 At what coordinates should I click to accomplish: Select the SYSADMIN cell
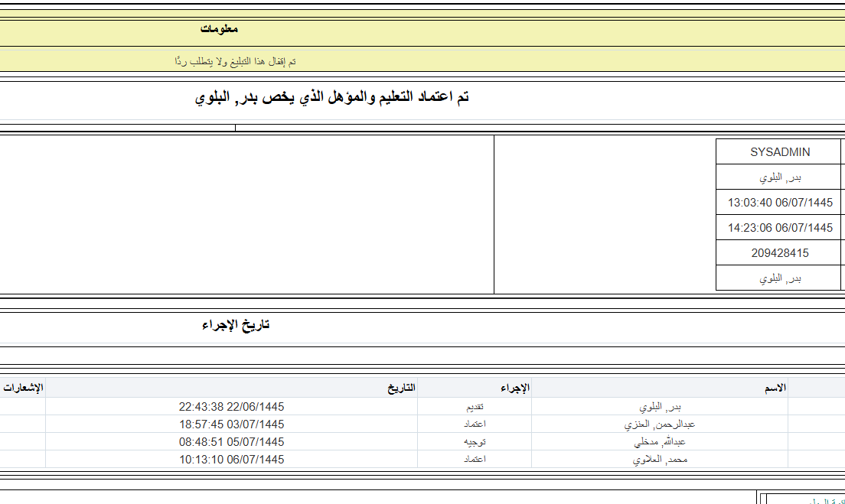pos(780,152)
